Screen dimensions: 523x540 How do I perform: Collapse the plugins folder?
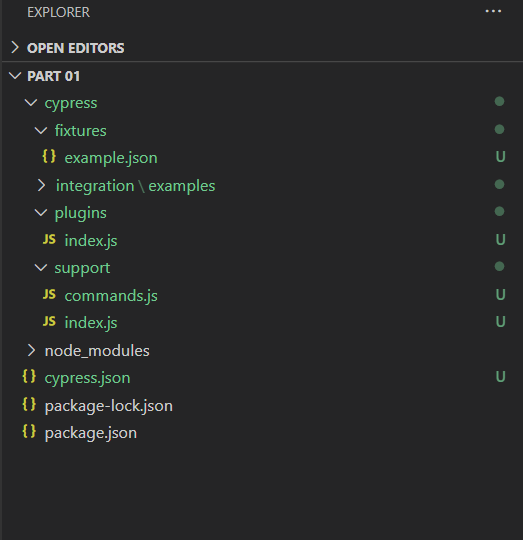point(41,212)
